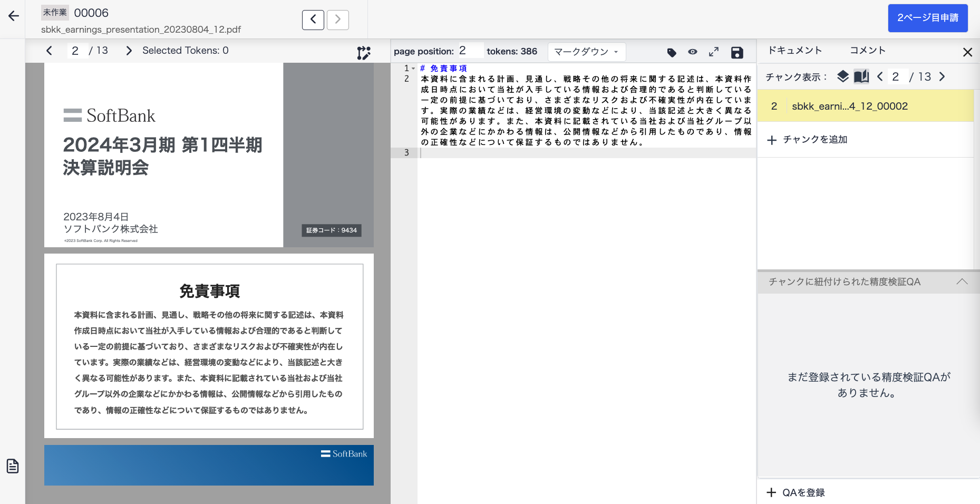Click the page position input field
Image resolution: width=980 pixels, height=504 pixels.
click(x=471, y=51)
